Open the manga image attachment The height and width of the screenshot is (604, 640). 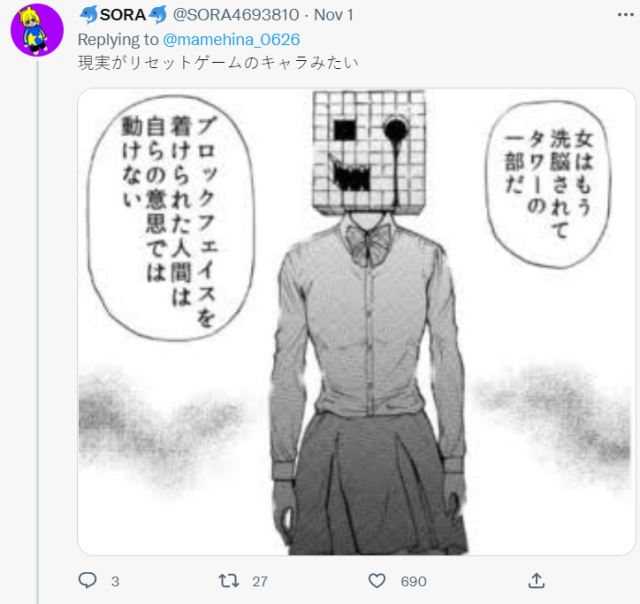pyautogui.click(x=356, y=322)
